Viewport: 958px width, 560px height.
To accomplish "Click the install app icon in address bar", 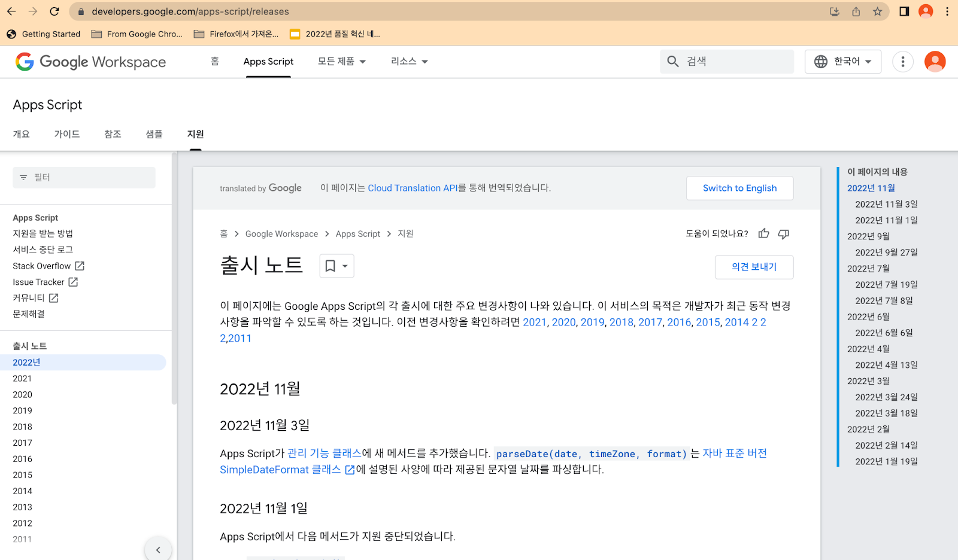I will 835,11.
